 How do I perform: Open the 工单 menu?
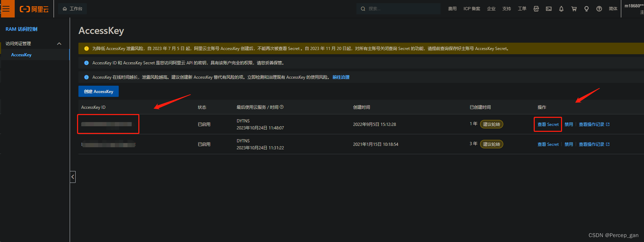pos(522,9)
